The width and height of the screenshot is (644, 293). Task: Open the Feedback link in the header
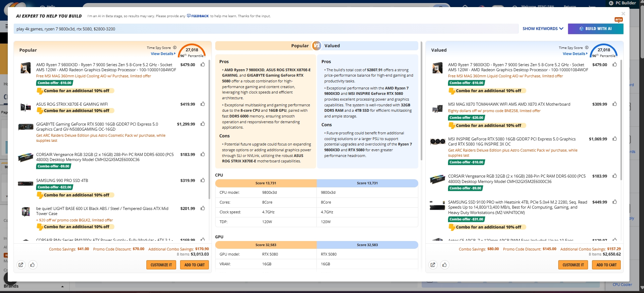pyautogui.click(x=198, y=16)
